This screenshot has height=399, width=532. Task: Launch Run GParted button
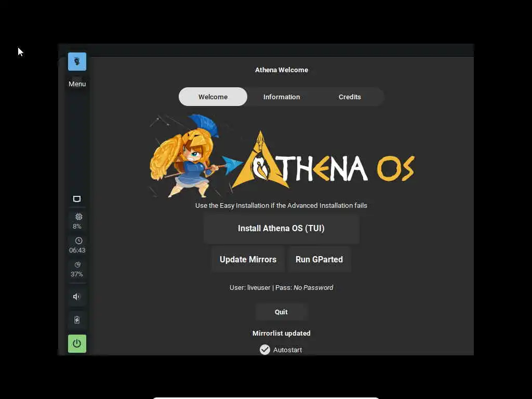[320, 260]
